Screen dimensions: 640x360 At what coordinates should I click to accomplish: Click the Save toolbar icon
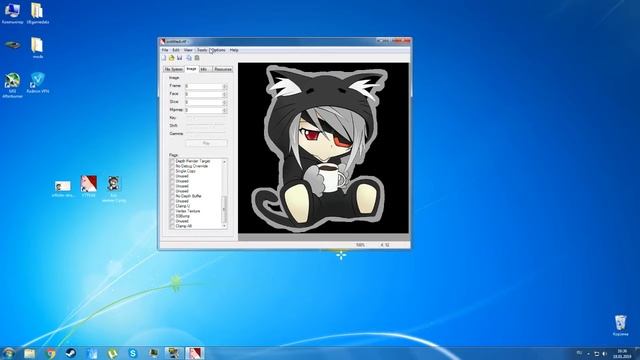pos(180,58)
